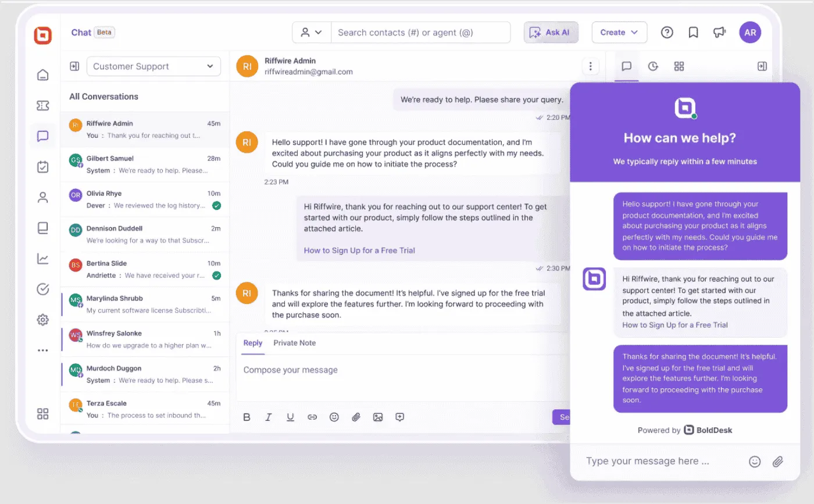Screen dimensions: 814x504
Task: Open the three-dot more menu in sidebar
Action: click(42, 351)
